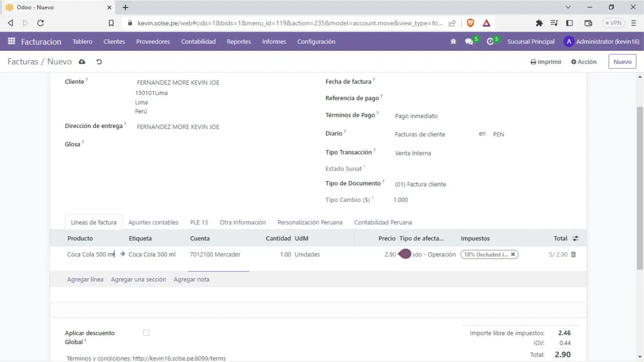Open the Acción dropdown
The width and height of the screenshot is (644, 362).
tap(584, 62)
